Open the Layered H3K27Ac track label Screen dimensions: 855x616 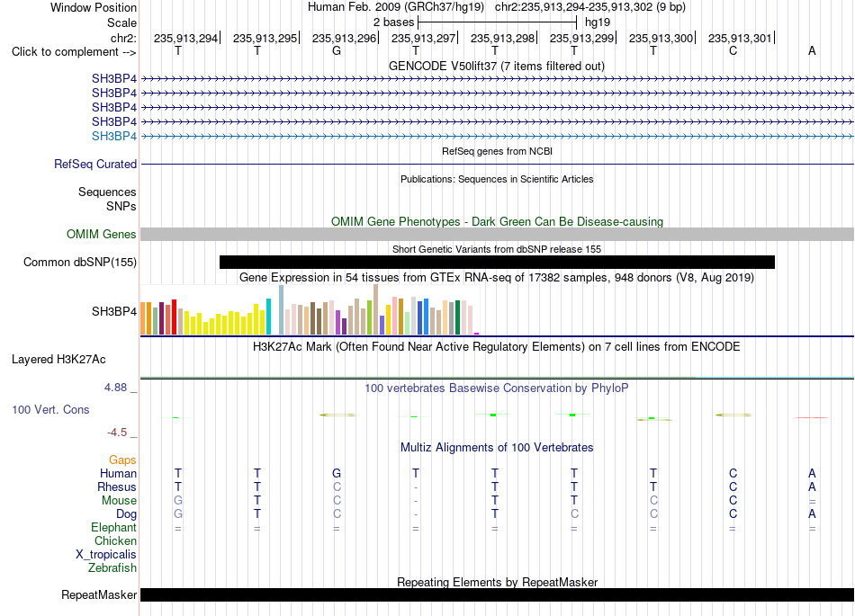58,360
